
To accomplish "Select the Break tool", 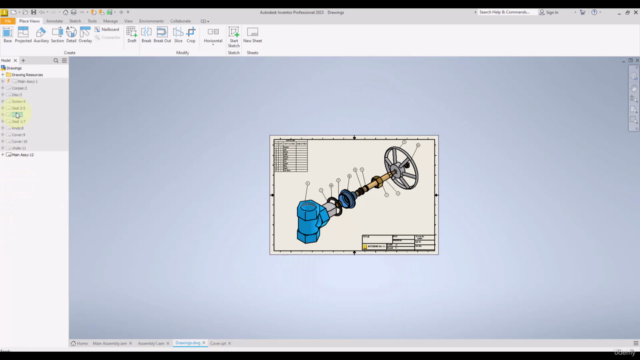I will 146,35.
